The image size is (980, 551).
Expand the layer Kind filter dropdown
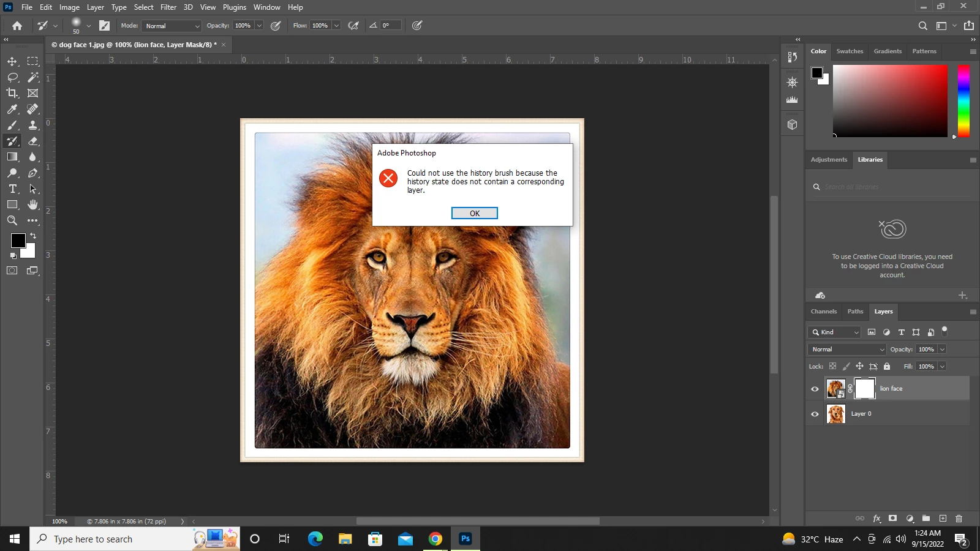835,332
